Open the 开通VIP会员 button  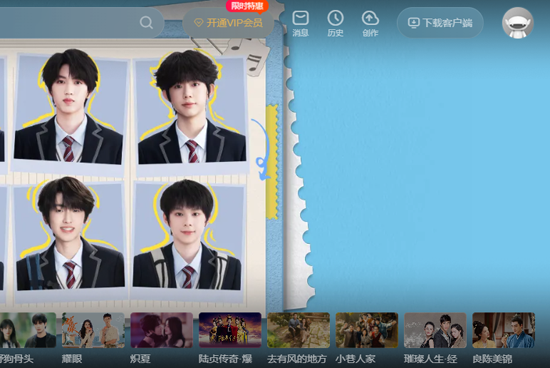(228, 23)
